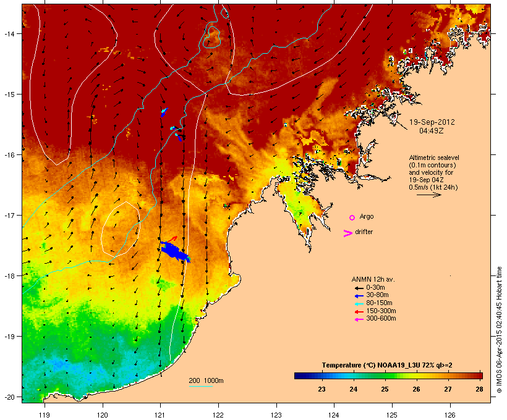507x420 pixels.
Task: Click the black 0-30m legend arrow
Action: tap(359, 288)
